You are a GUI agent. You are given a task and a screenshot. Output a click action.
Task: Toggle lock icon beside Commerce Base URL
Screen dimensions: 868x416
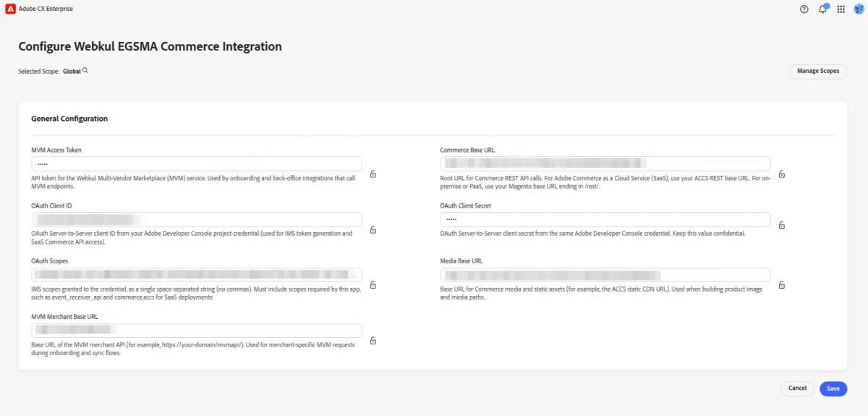pyautogui.click(x=782, y=174)
